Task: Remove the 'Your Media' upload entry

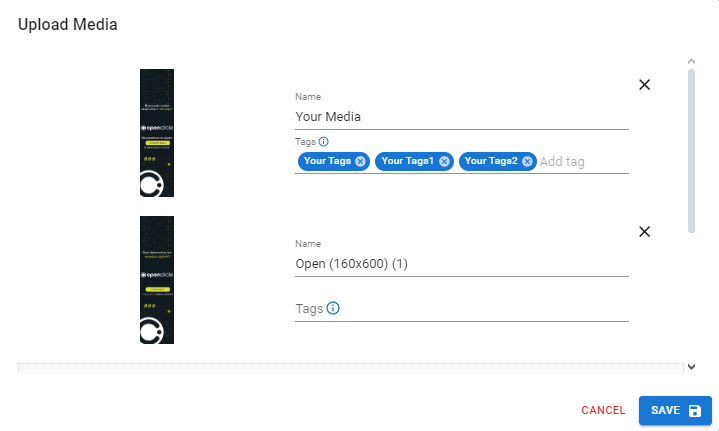Action: pos(644,85)
